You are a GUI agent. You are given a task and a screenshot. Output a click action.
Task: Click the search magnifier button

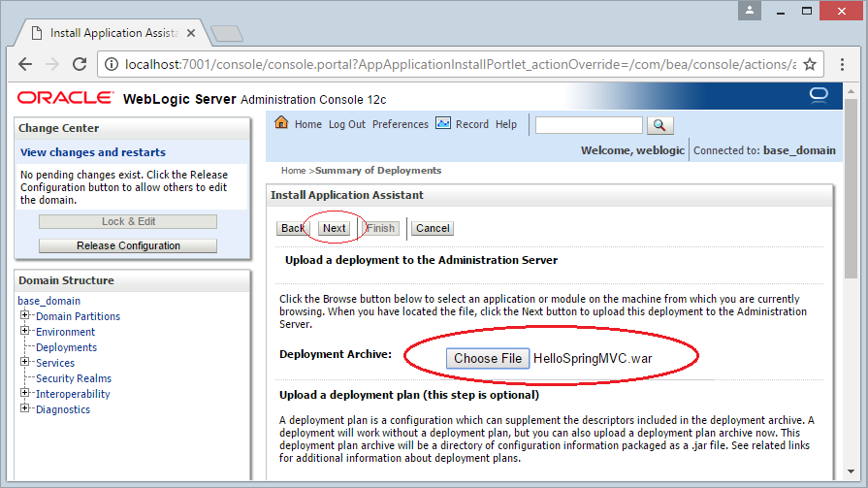click(x=659, y=125)
